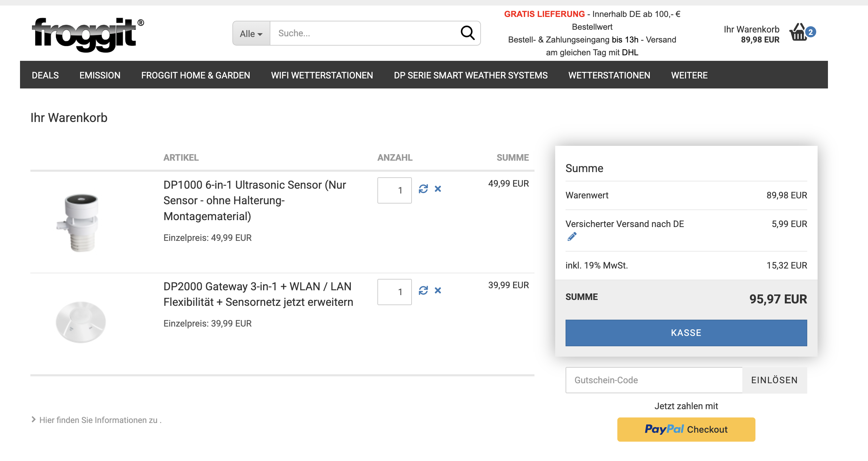Open DP SERIE SMART WEATHER SYSTEMS menu
Viewport: 868px width, 461px height.
point(471,75)
